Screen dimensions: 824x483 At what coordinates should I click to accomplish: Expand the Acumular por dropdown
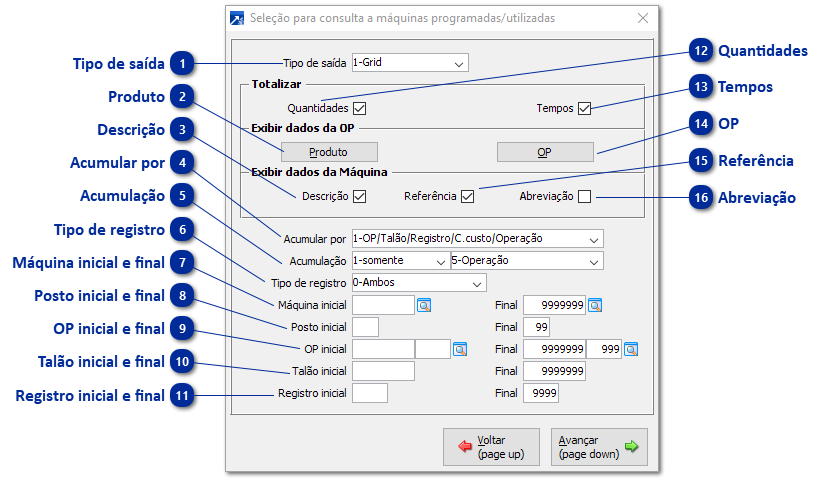coord(477,239)
